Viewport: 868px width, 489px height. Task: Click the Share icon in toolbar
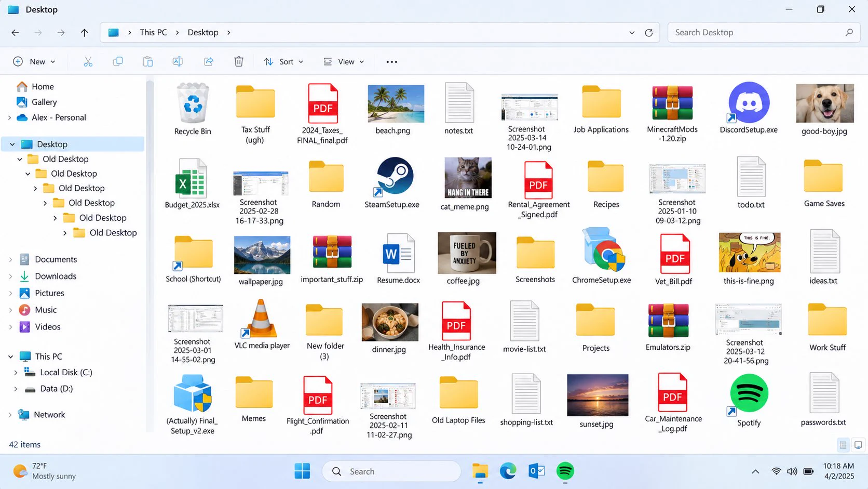tap(209, 62)
